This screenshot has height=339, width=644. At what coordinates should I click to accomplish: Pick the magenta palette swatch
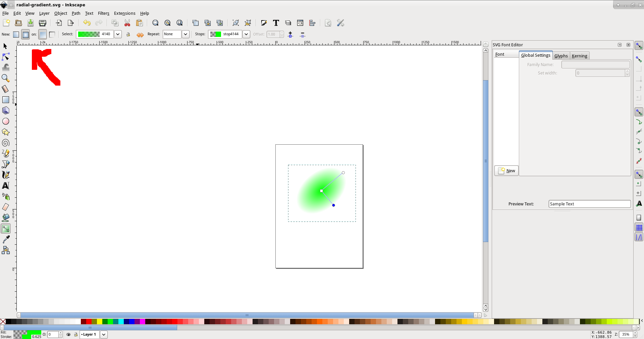click(143, 321)
